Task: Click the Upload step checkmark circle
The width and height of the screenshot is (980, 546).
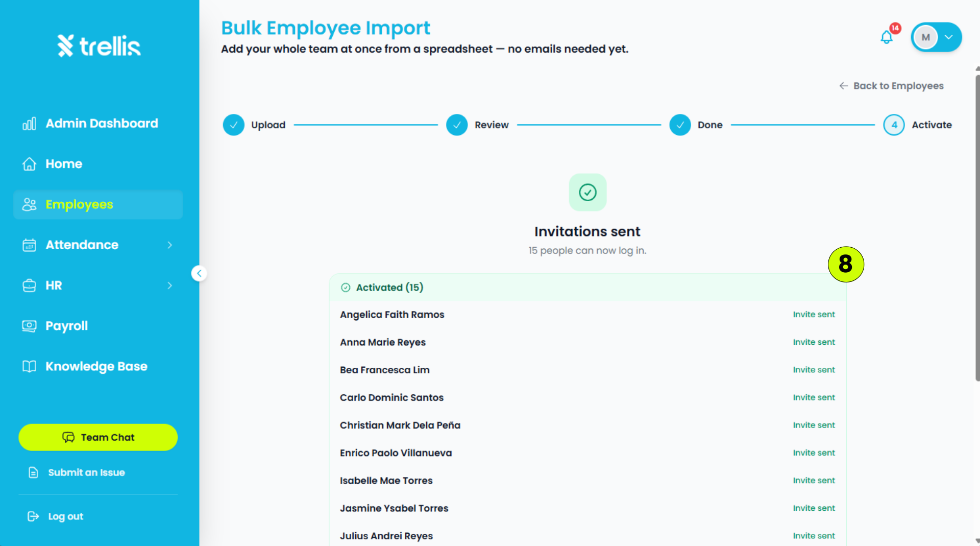Action: [x=234, y=125]
